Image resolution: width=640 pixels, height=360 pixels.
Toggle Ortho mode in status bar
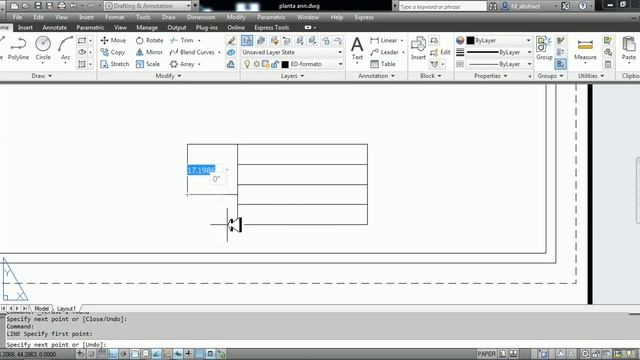click(113, 354)
